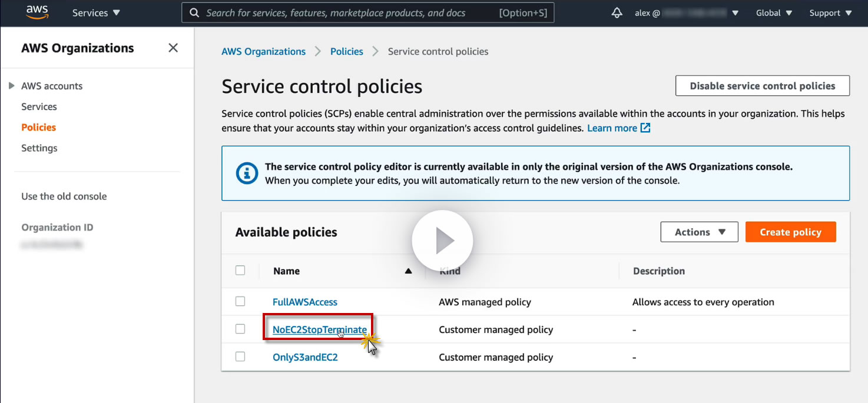Image resolution: width=868 pixels, height=403 pixels.
Task: Expand the AWS accounts tree item
Action: tap(11, 86)
